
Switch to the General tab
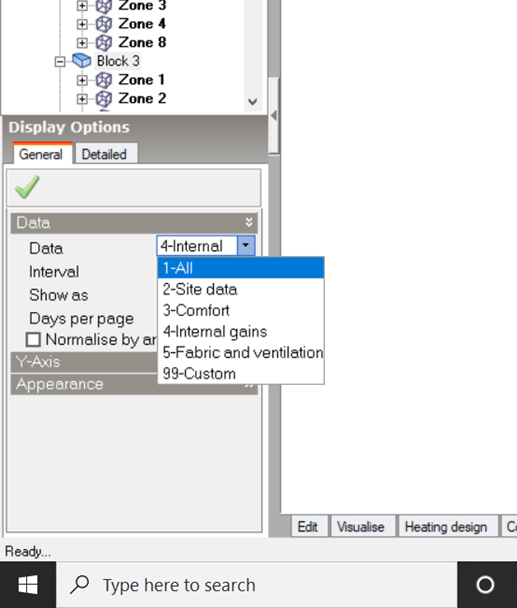[41, 154]
